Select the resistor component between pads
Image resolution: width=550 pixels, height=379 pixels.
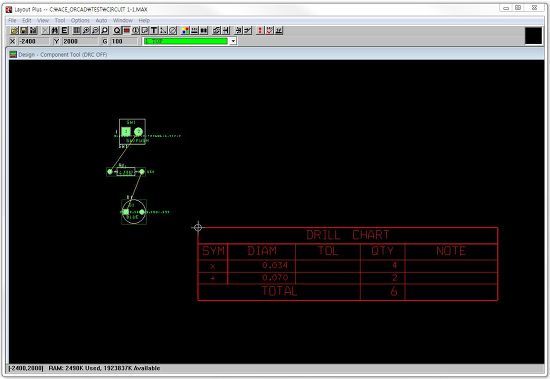(126, 172)
